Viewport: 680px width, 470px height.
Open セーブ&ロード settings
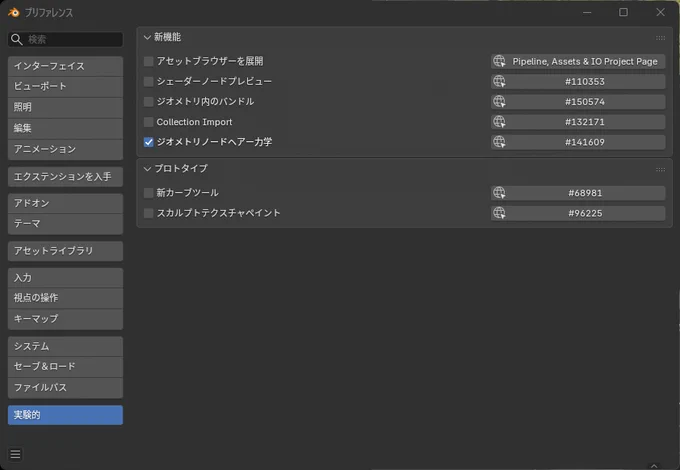65,366
